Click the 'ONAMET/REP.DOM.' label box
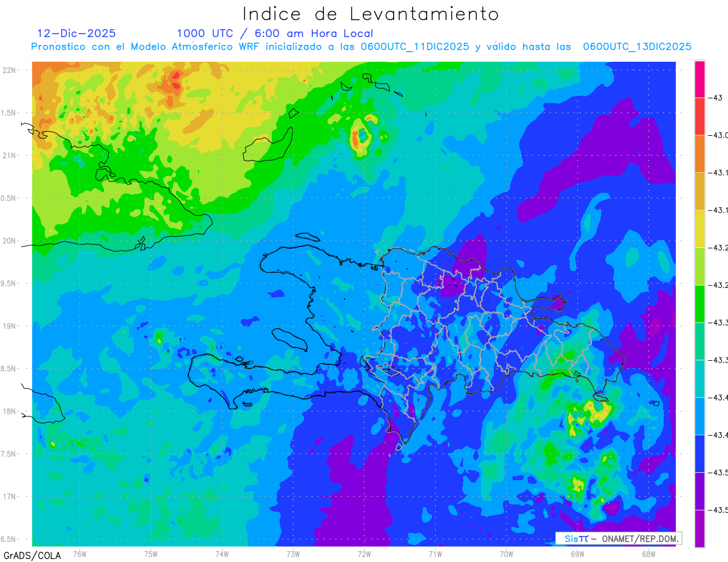Viewport: 728px width, 562px height. (x=618, y=538)
